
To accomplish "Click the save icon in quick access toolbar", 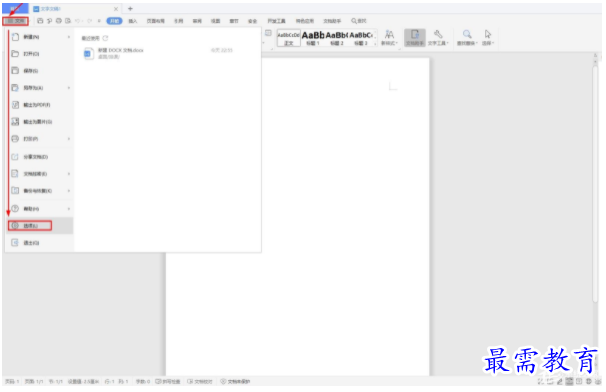I will pyautogui.click(x=40, y=21).
